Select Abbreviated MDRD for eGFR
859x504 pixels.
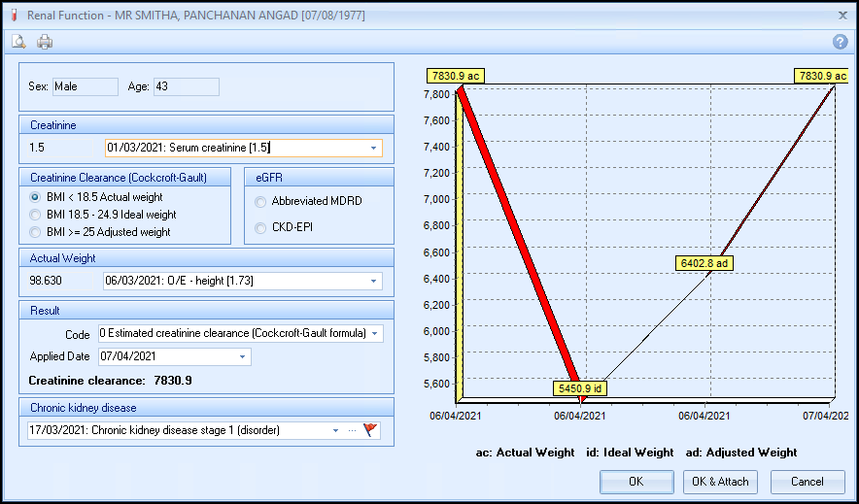click(260, 203)
